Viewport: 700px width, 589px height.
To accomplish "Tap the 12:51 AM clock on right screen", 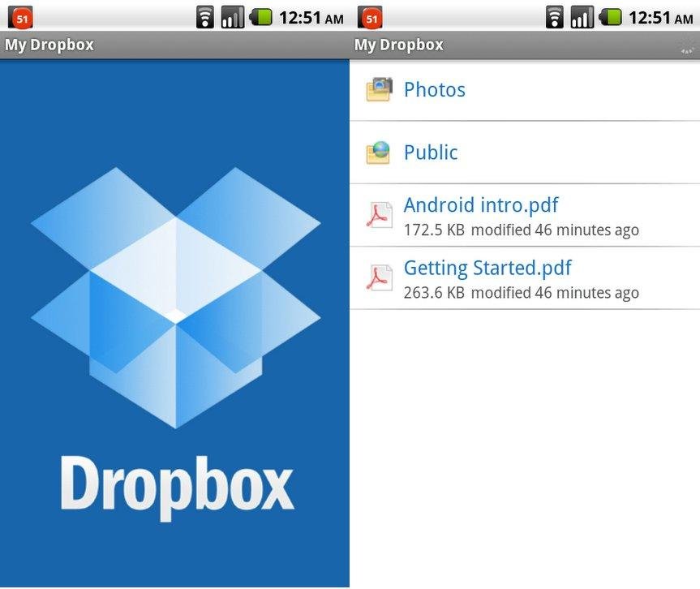I will (x=661, y=18).
